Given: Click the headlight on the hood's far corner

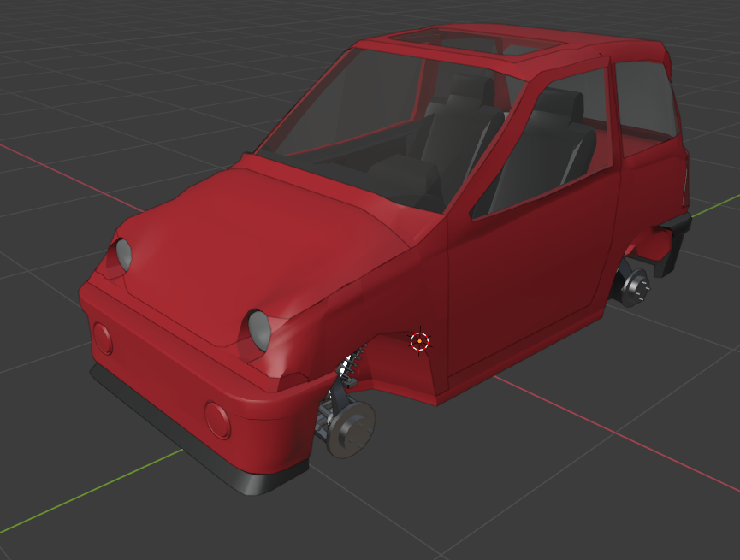Looking at the screenshot, I should (x=124, y=255).
